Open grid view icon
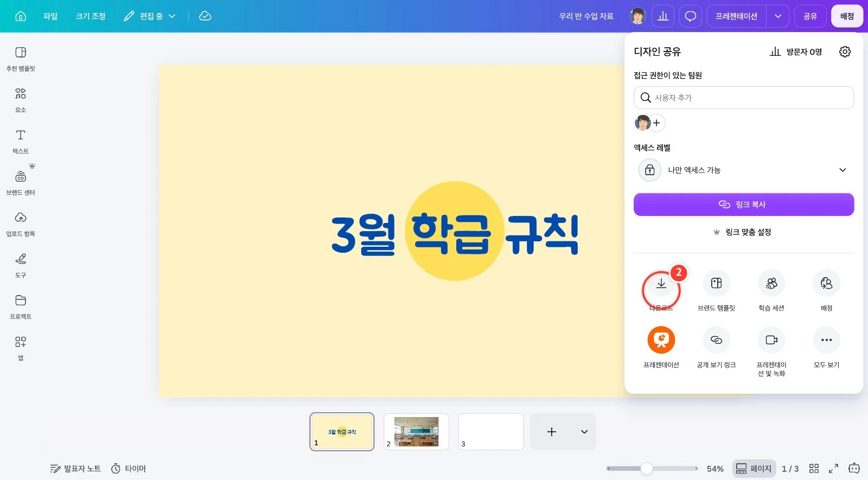 pos(814,469)
